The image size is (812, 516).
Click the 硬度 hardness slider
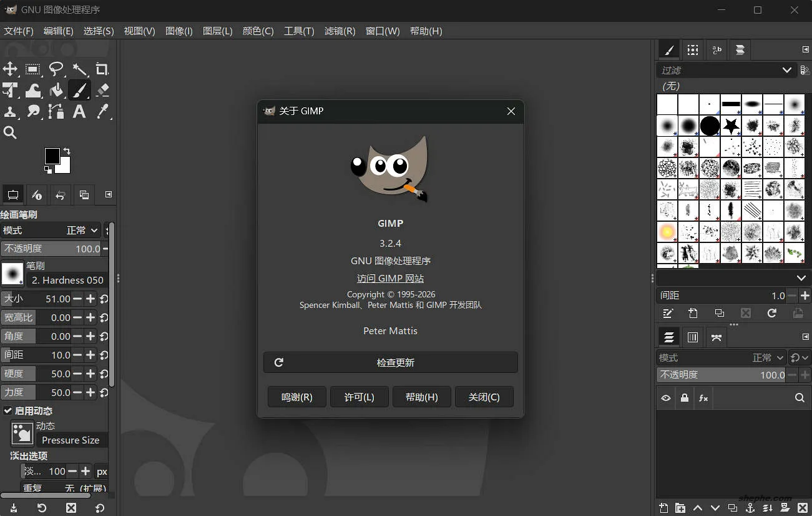point(36,374)
